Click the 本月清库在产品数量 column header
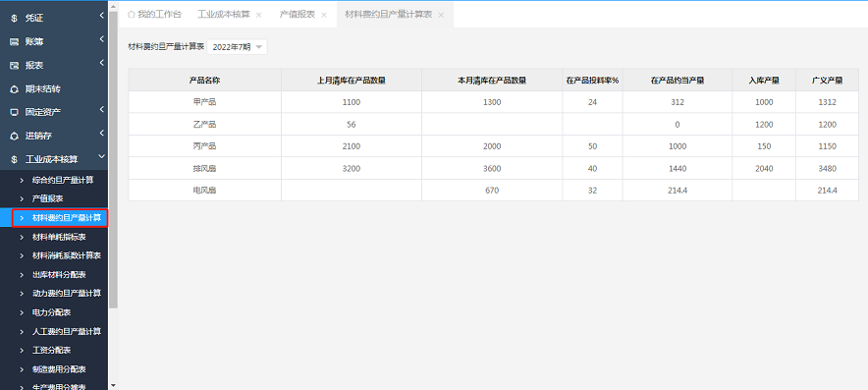Image resolution: width=868 pixels, height=390 pixels. (x=492, y=81)
